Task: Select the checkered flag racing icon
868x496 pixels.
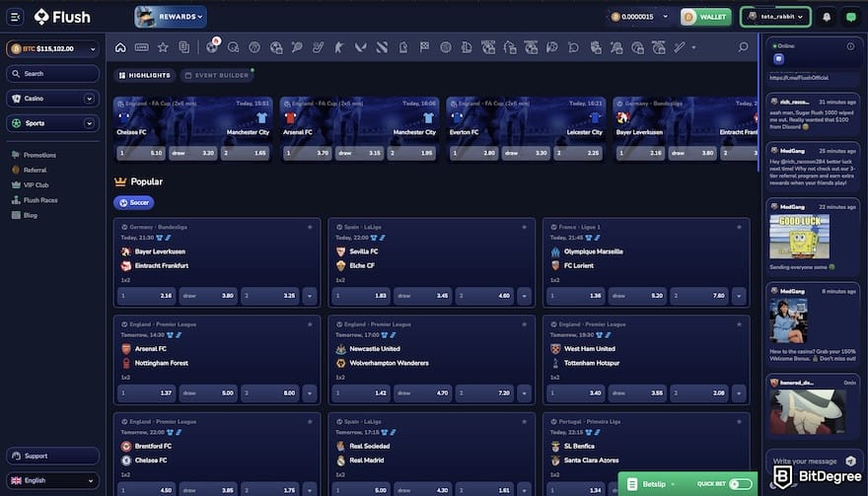Action: click(x=424, y=47)
